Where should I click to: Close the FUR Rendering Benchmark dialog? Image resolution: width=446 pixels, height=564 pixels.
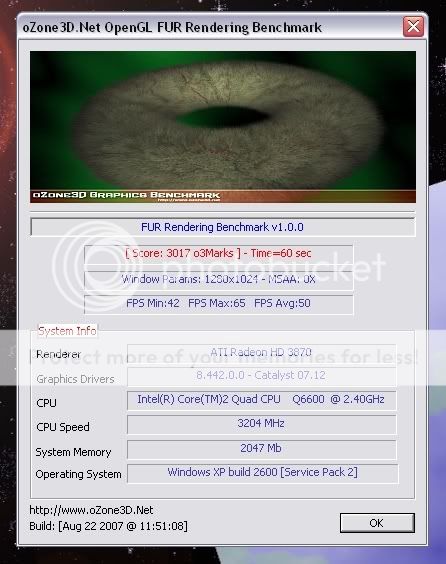click(413, 27)
